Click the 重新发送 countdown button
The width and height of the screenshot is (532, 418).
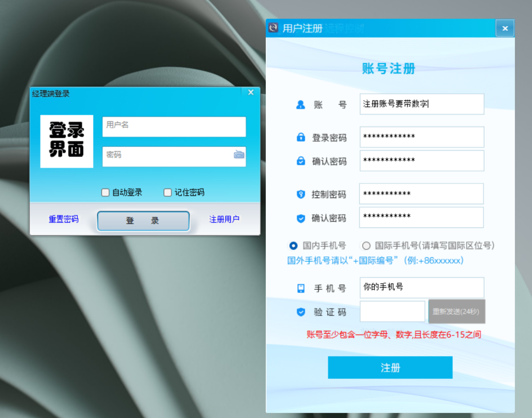point(456,312)
